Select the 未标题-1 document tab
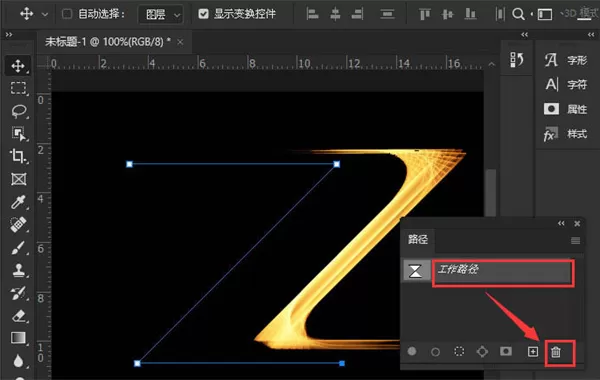The image size is (600, 380). [108, 41]
